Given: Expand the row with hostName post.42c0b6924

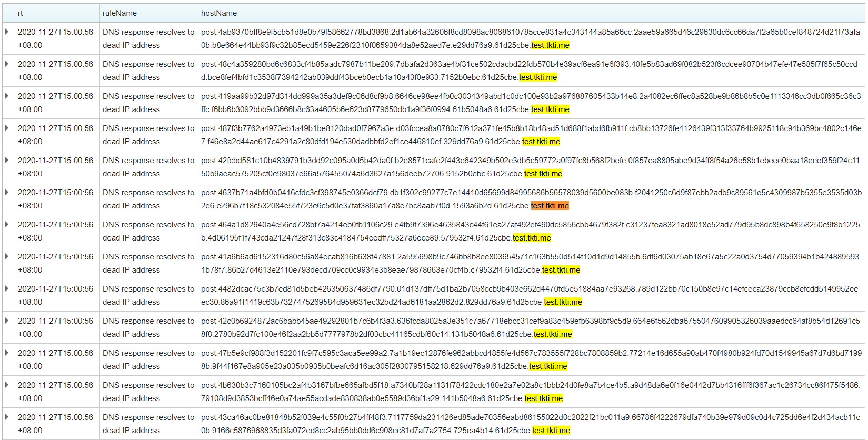Looking at the screenshot, I should pyautogui.click(x=7, y=321).
